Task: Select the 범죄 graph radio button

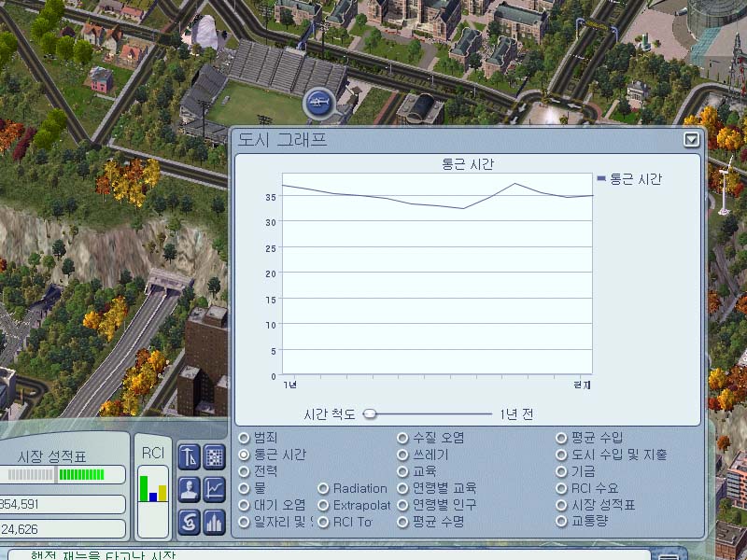Action: (244, 438)
